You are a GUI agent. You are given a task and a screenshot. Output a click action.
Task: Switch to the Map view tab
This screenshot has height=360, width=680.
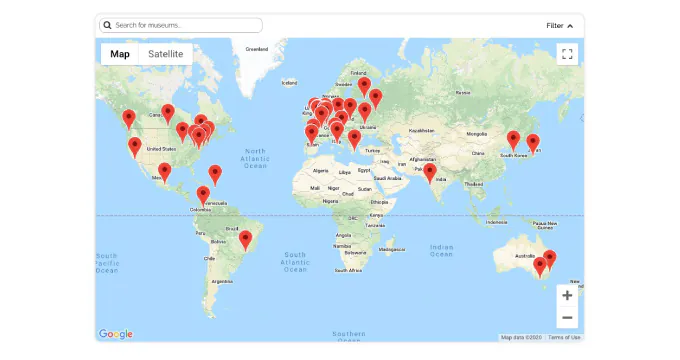tap(120, 54)
